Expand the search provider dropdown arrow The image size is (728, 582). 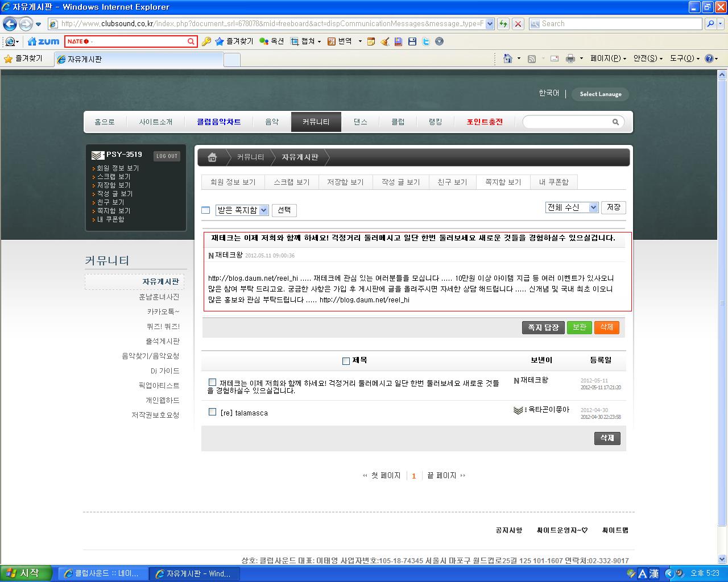[720, 24]
